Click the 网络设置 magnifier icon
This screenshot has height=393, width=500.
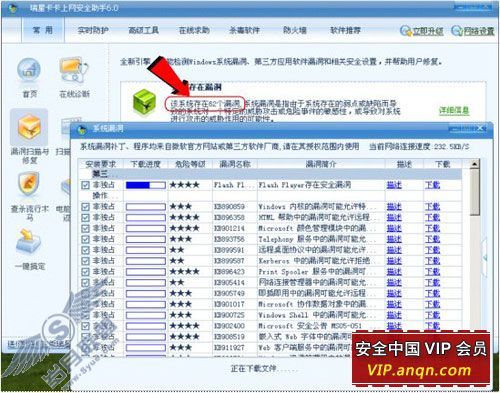click(x=457, y=31)
